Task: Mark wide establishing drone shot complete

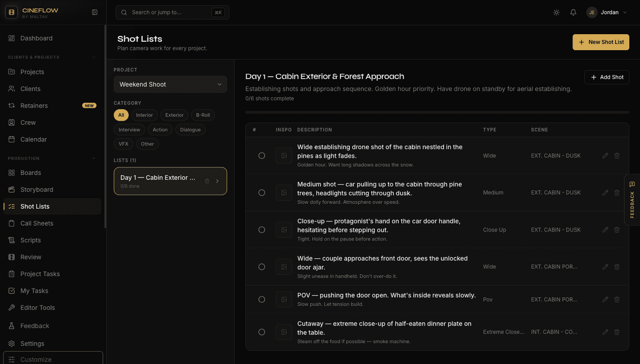Action: point(262,156)
